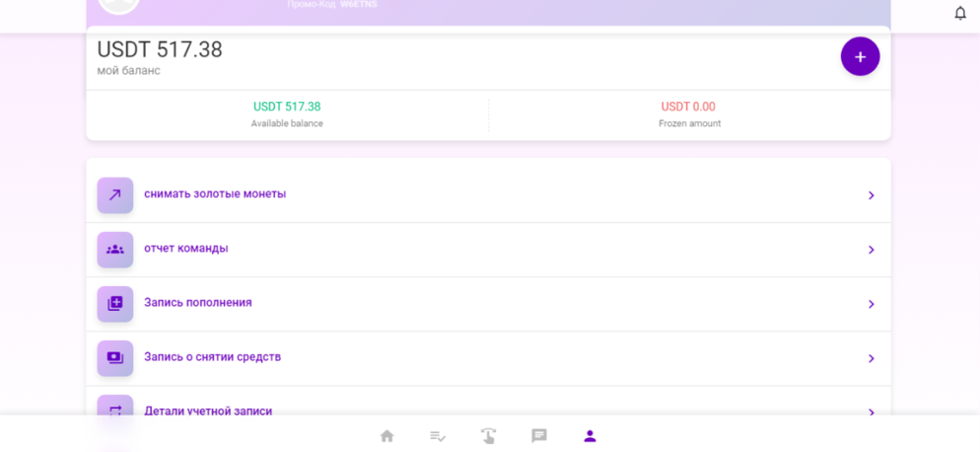Viewport: 980px width, 452px height.
Task: Open the task list icon in bottom bar
Action: 438,436
